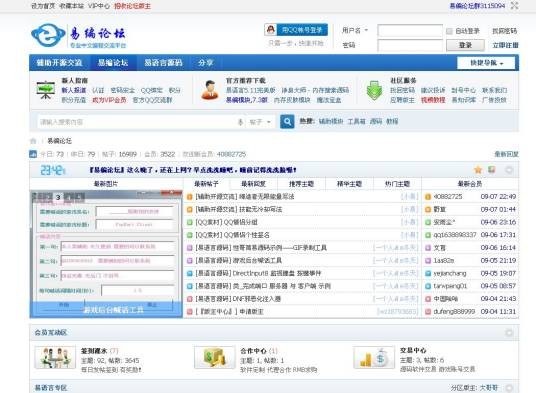Image resolution: width=536 pixels, height=393 pixels.
Task: Click the orange star favorite icon
Action: [478, 170]
